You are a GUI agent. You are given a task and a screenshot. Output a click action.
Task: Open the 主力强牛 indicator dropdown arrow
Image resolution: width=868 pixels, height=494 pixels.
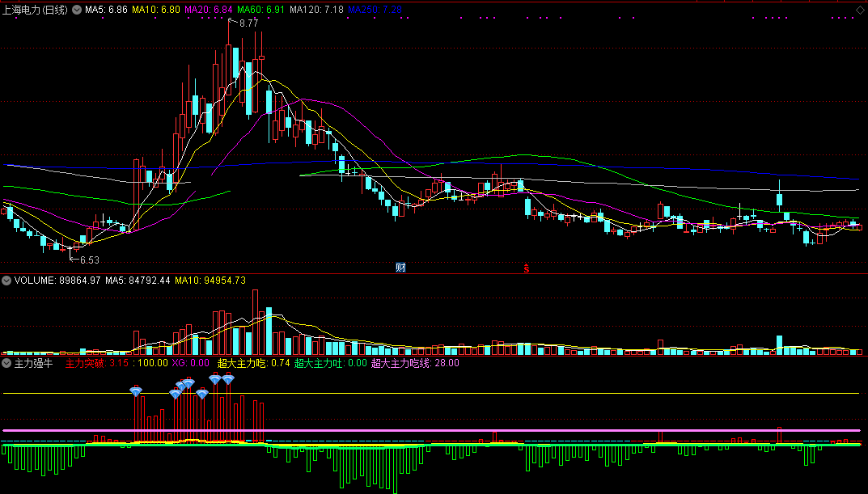click(x=6, y=364)
